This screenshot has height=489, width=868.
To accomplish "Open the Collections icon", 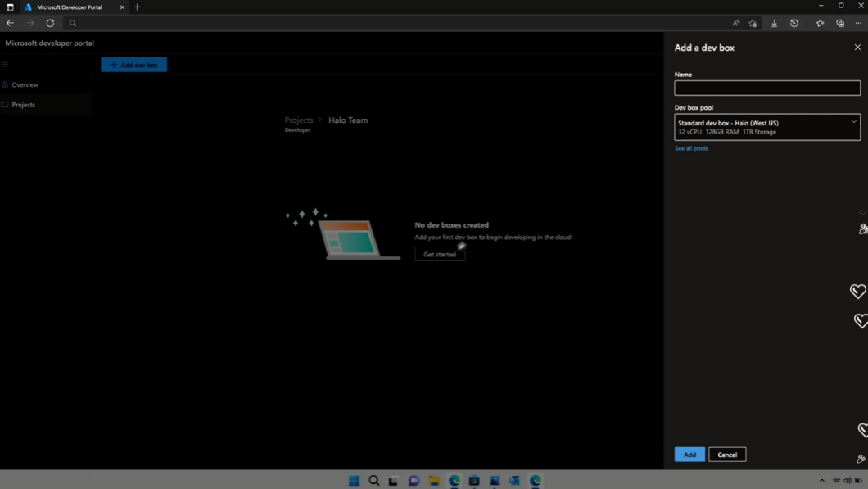I will pos(840,23).
